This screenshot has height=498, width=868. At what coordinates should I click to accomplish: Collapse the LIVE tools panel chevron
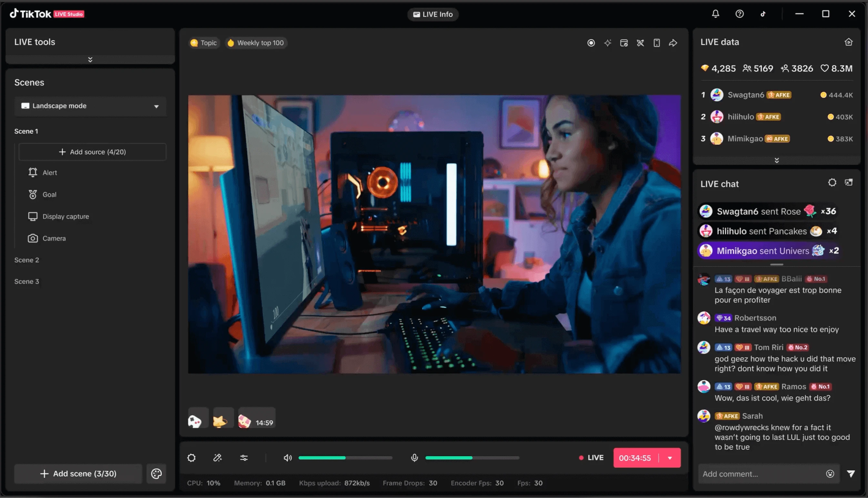[90, 59]
